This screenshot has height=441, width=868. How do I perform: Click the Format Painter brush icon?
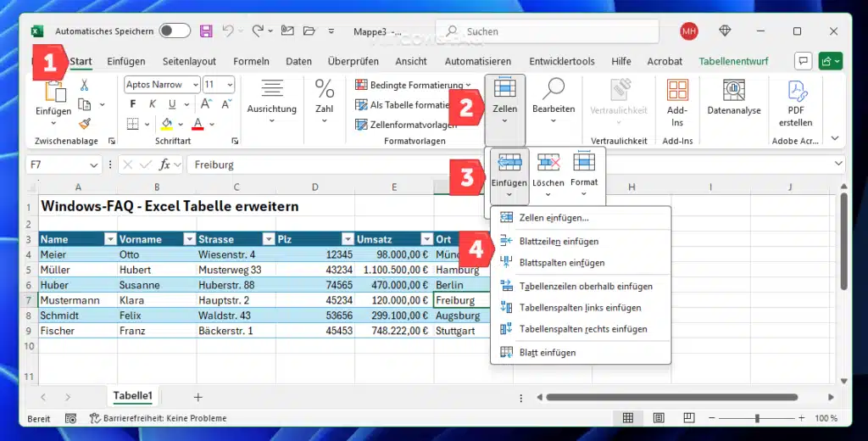84,124
